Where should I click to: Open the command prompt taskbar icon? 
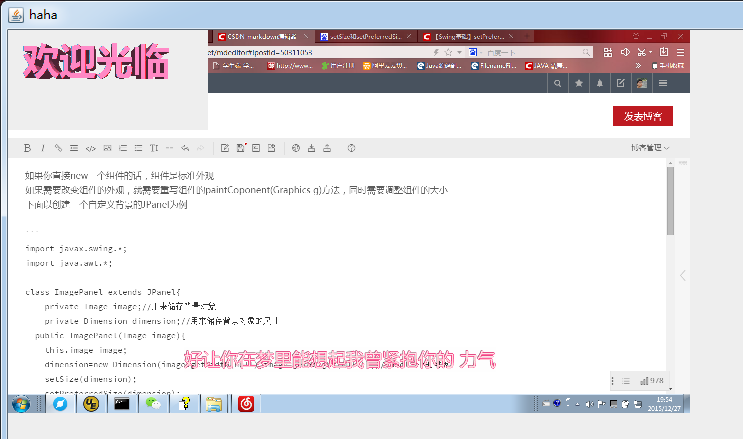pyautogui.click(x=122, y=404)
